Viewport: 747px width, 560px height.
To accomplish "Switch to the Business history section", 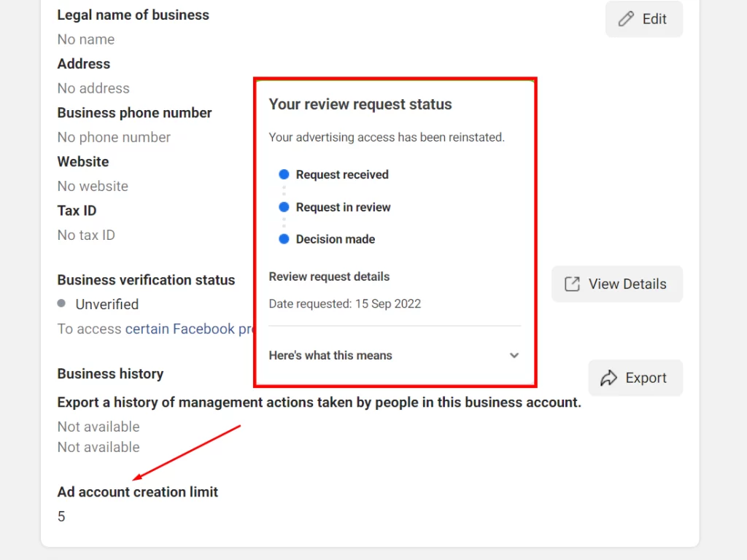I will pyautogui.click(x=110, y=373).
